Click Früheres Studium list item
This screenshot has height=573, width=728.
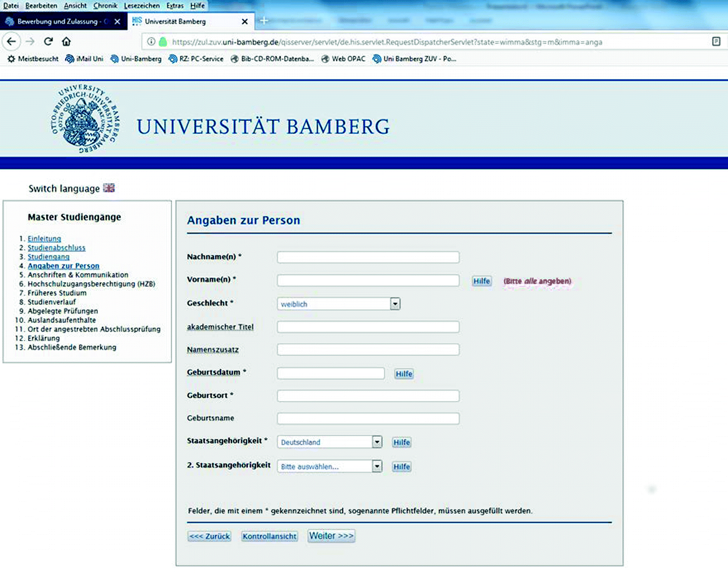[x=57, y=293]
